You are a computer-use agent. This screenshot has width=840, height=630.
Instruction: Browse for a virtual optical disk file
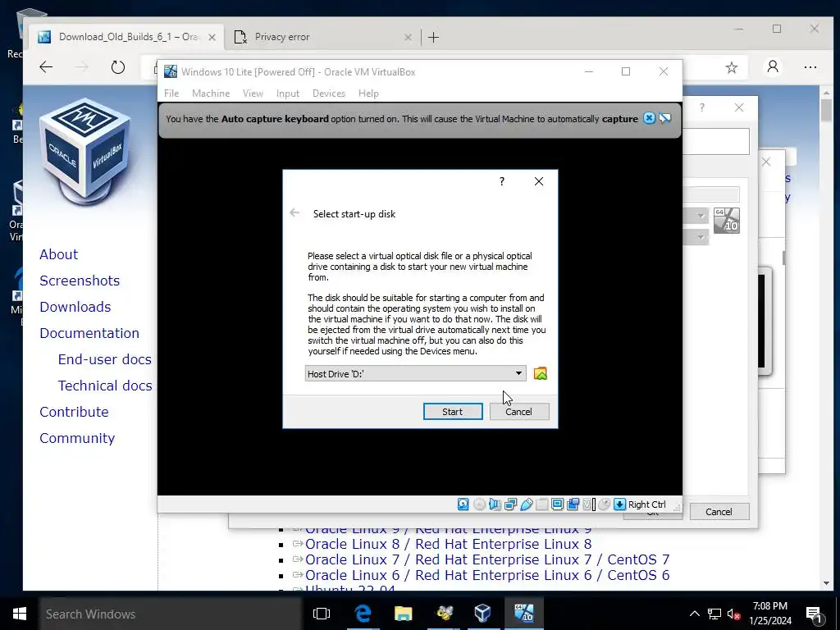point(541,373)
